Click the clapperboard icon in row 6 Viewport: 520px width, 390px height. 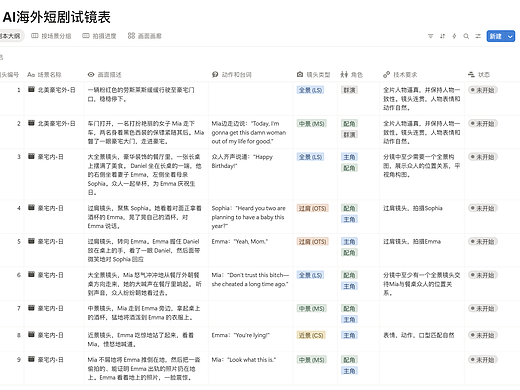pos(31,275)
